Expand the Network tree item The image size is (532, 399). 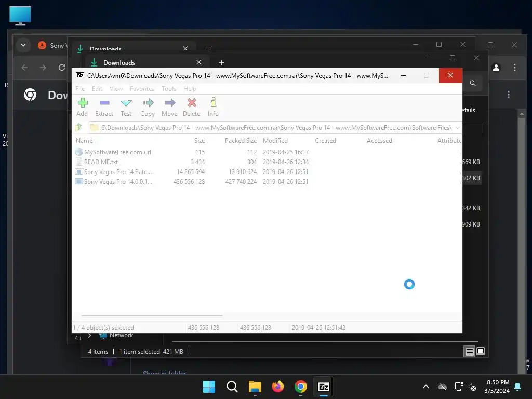[89, 335]
